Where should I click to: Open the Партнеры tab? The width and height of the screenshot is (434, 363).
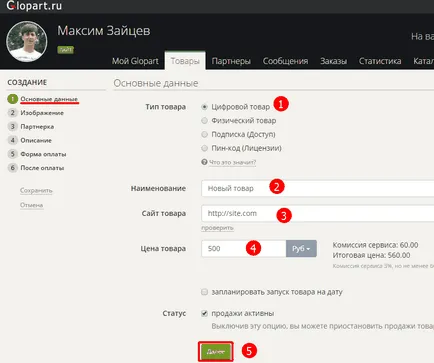coord(231,61)
